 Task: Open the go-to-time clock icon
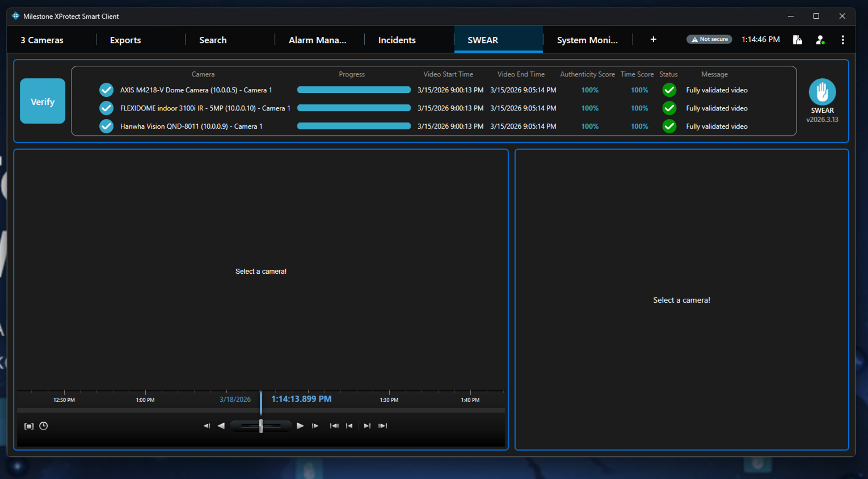tap(44, 426)
